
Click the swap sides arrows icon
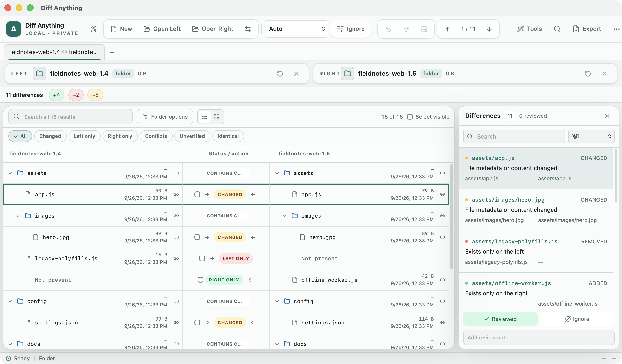248,29
